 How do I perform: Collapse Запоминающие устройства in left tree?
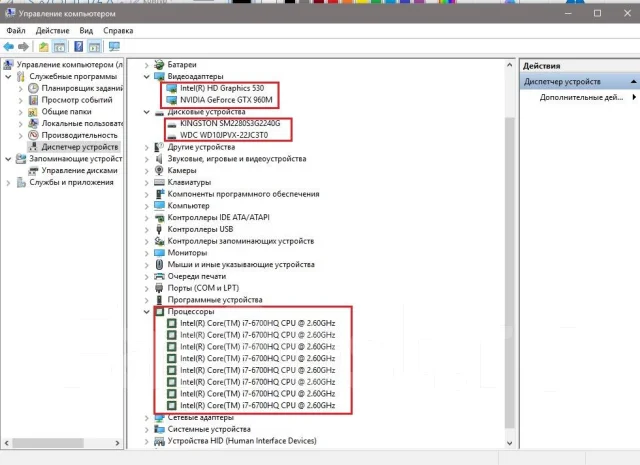(8, 159)
